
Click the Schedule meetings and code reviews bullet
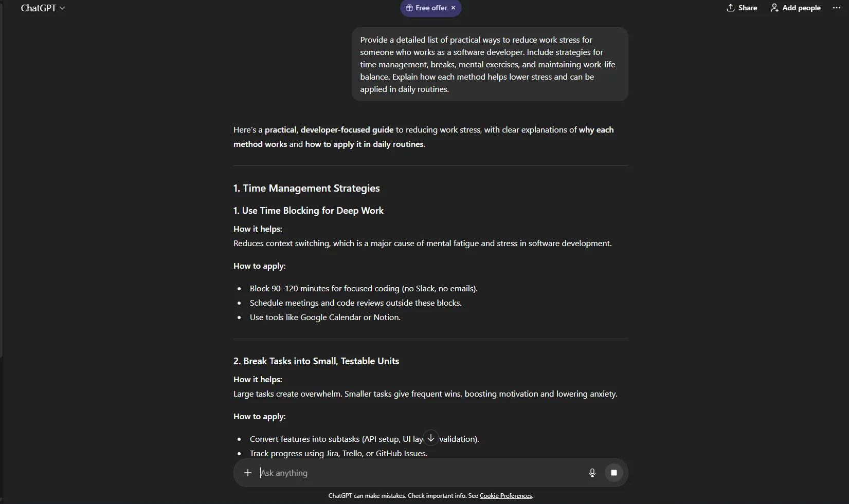point(355,303)
